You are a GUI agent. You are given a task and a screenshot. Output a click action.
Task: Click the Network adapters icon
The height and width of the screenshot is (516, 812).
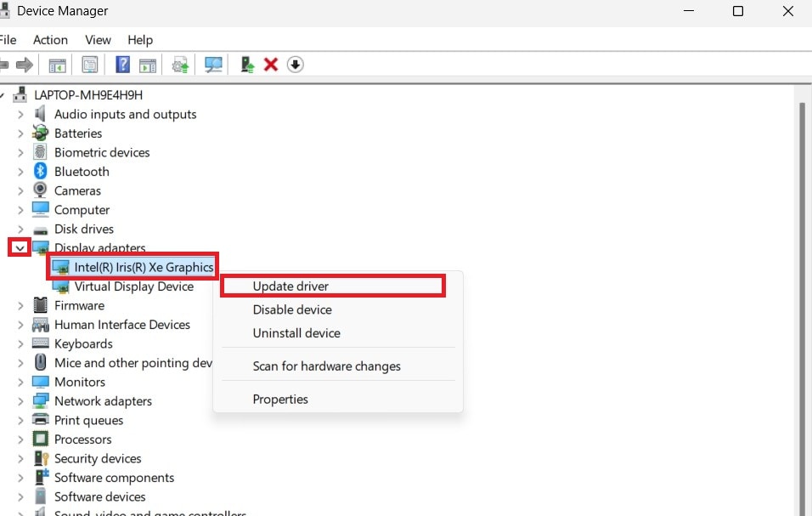coord(41,401)
